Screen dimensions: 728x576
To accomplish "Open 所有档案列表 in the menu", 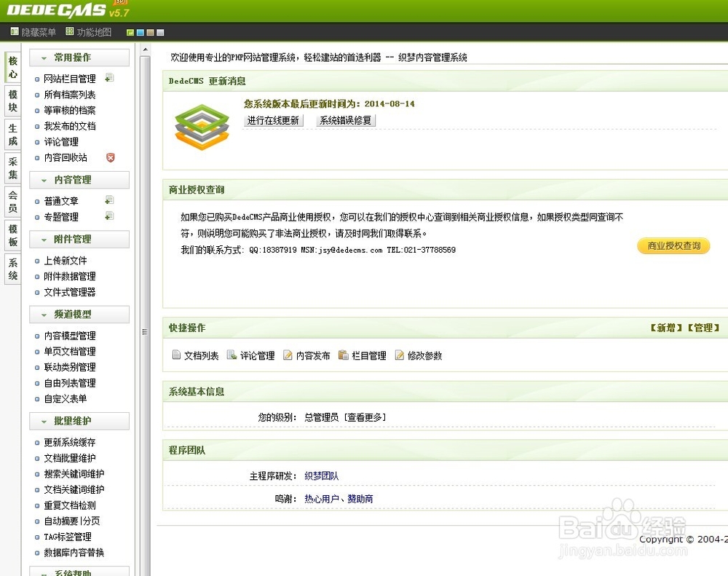I will click(70, 94).
